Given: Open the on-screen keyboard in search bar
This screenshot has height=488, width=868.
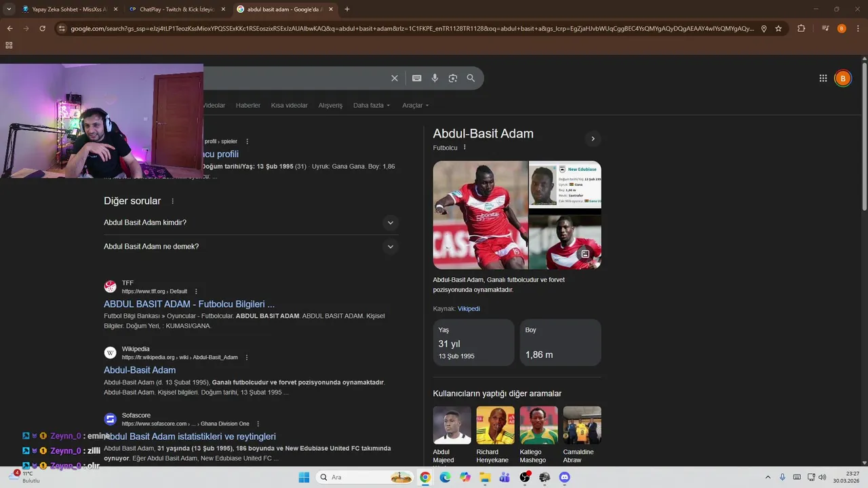Looking at the screenshot, I should click(417, 78).
